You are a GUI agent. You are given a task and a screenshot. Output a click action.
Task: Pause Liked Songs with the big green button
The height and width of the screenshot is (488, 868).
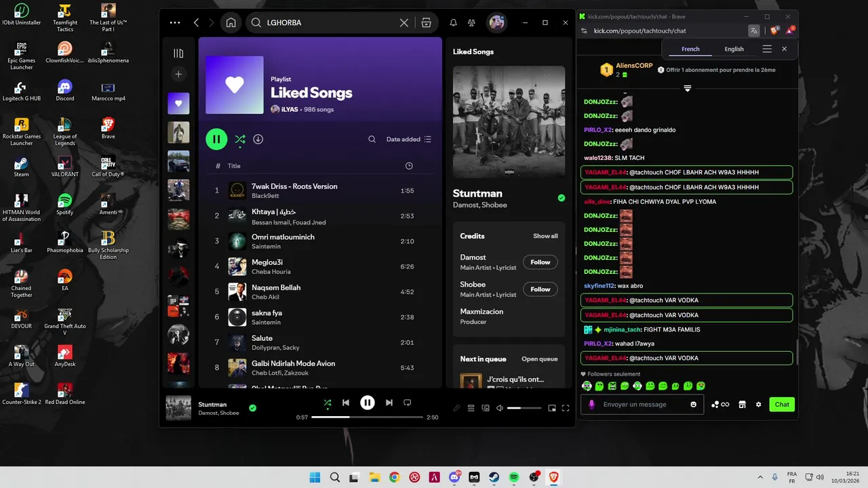(216, 139)
